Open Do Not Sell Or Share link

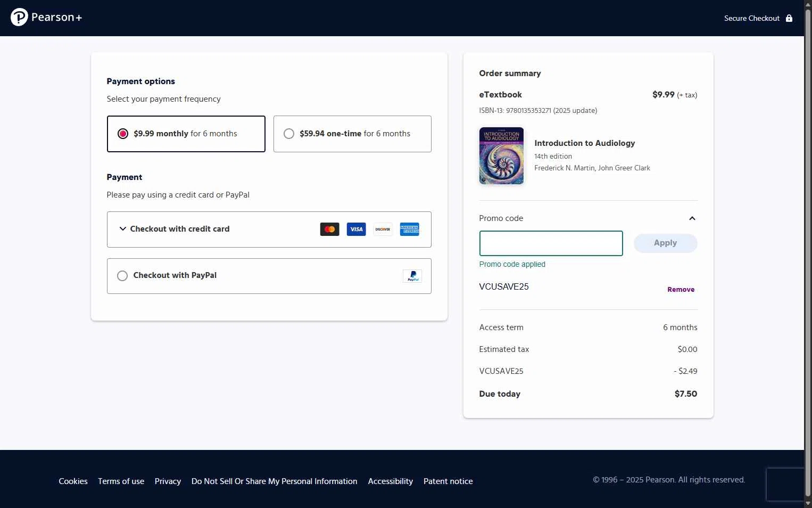[x=275, y=481]
